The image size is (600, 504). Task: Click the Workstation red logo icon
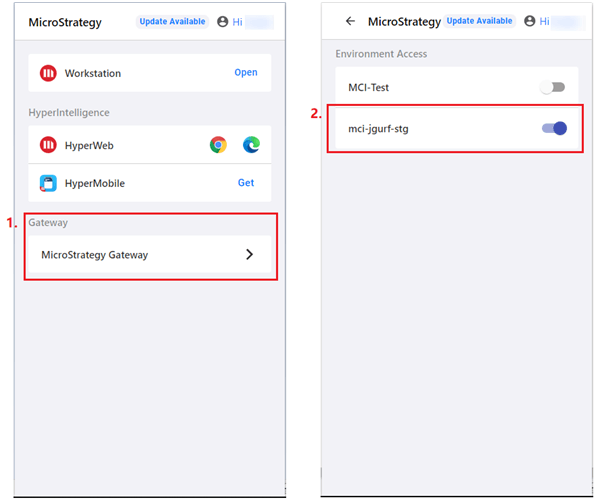[x=48, y=73]
